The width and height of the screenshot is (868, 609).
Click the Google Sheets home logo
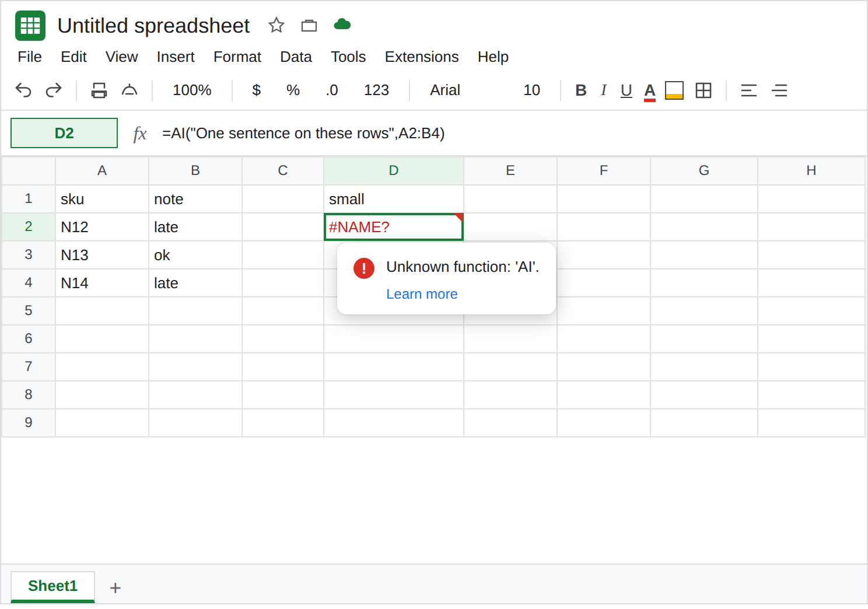click(30, 26)
